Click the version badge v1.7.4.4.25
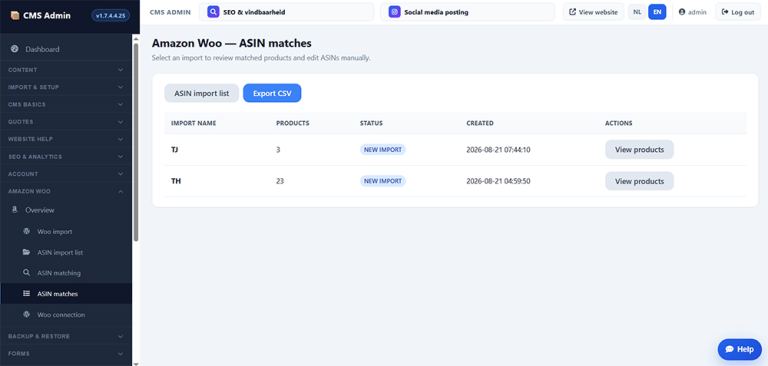 click(110, 16)
